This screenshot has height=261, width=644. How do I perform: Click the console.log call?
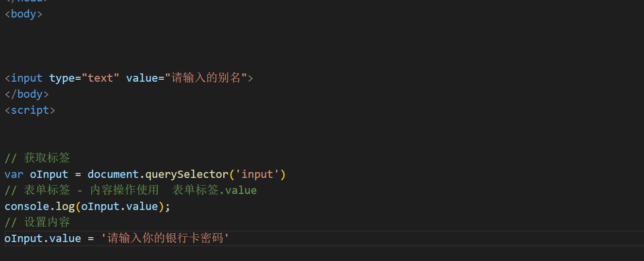point(87,206)
